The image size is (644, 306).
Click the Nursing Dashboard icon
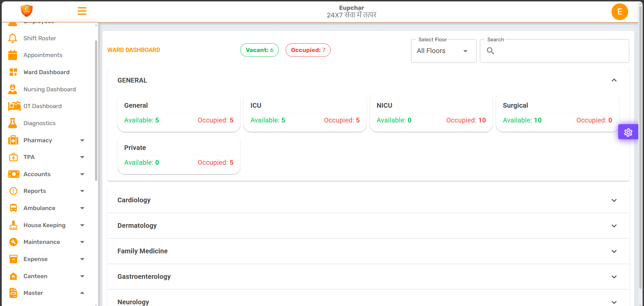pyautogui.click(x=12, y=89)
